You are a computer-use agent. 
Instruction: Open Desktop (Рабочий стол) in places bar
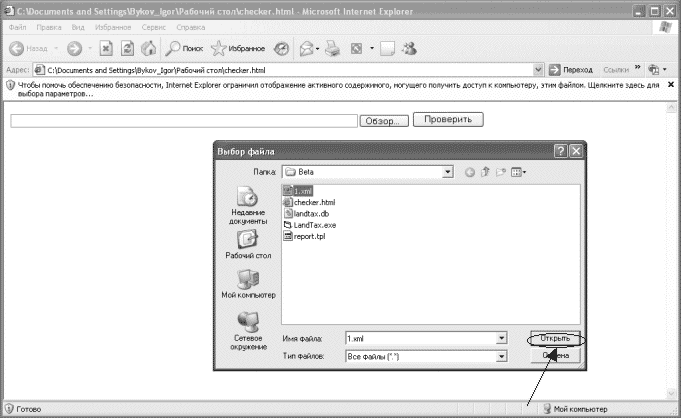click(x=247, y=245)
